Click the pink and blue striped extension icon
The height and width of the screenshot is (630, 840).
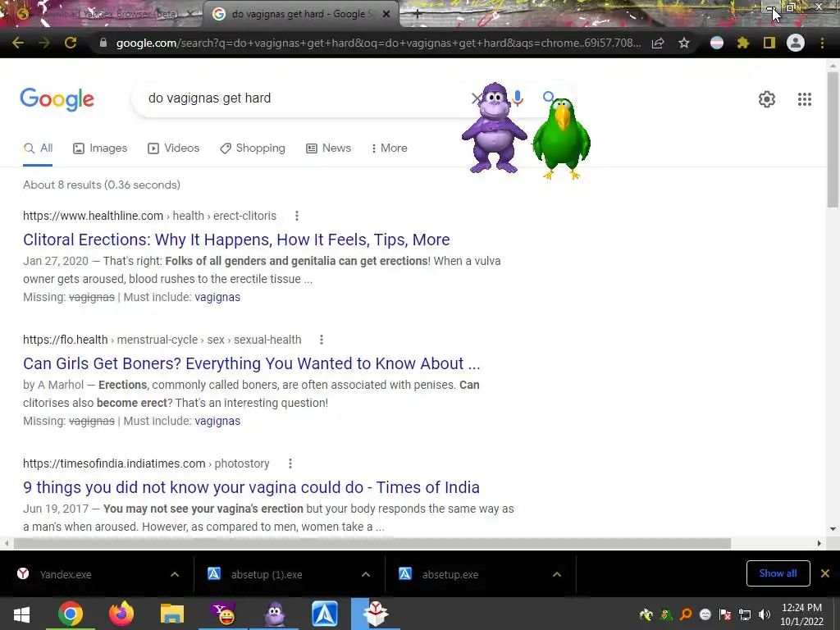click(x=717, y=43)
